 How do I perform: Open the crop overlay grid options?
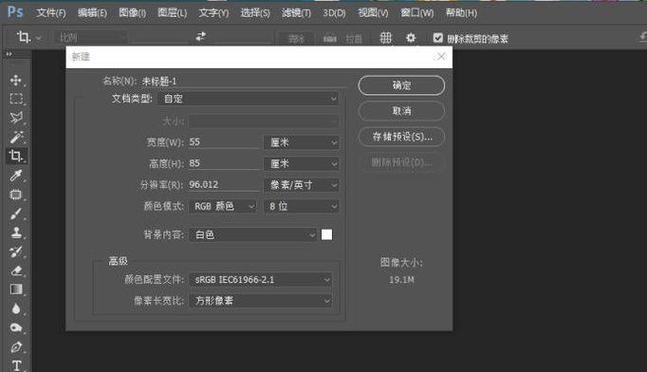(x=385, y=38)
